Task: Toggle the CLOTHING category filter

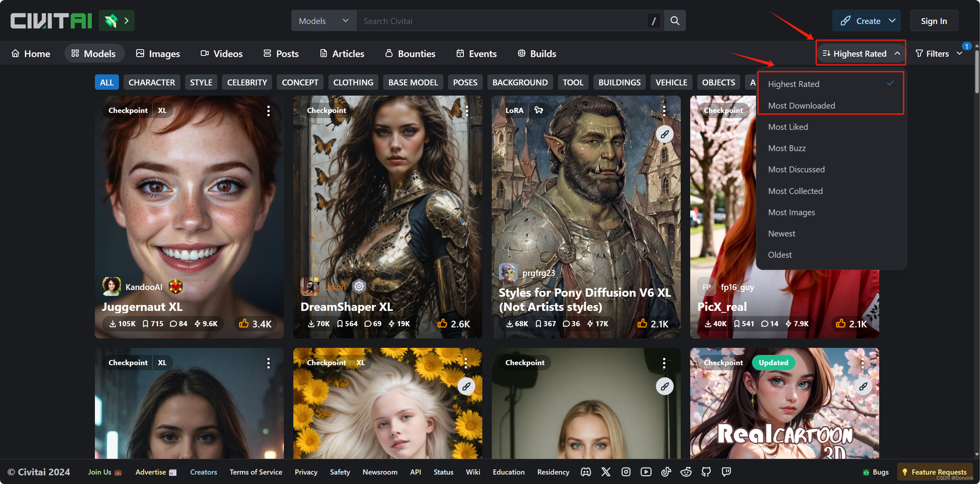Action: (353, 82)
